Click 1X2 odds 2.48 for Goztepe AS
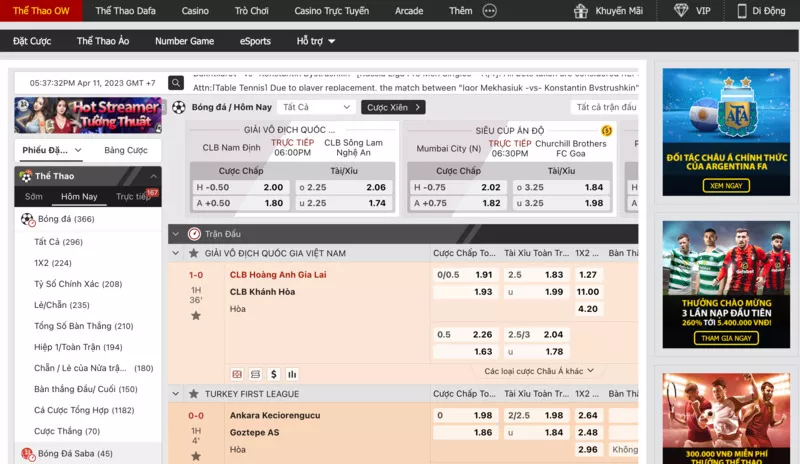 [588, 432]
